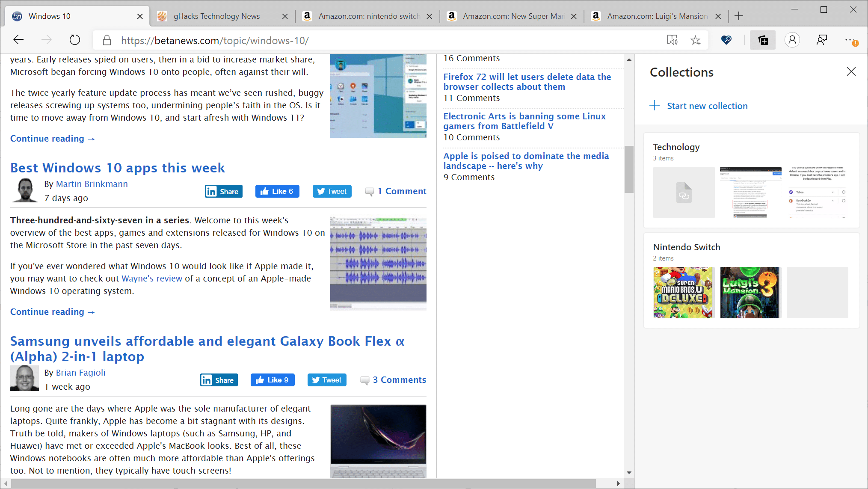Viewport: 868px width, 489px height.
Task: Toggle the Collections panel close button
Action: [x=853, y=71]
